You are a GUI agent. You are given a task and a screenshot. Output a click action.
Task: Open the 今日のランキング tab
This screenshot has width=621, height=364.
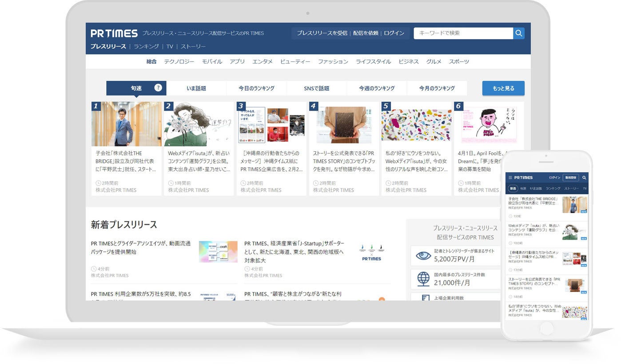click(256, 88)
